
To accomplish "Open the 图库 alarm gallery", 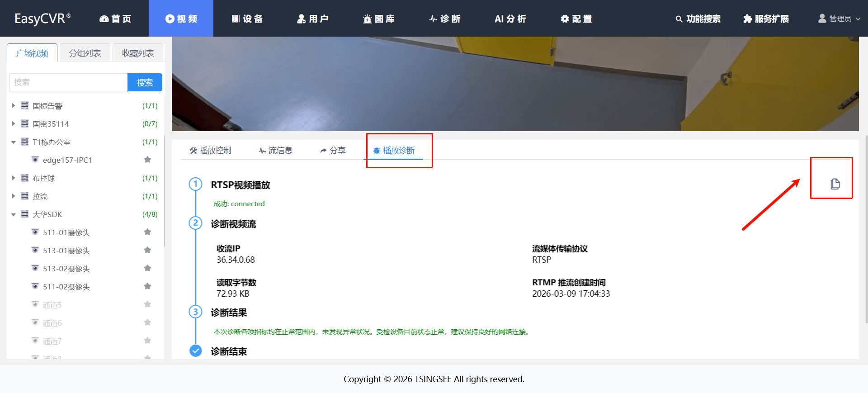I will (x=379, y=19).
